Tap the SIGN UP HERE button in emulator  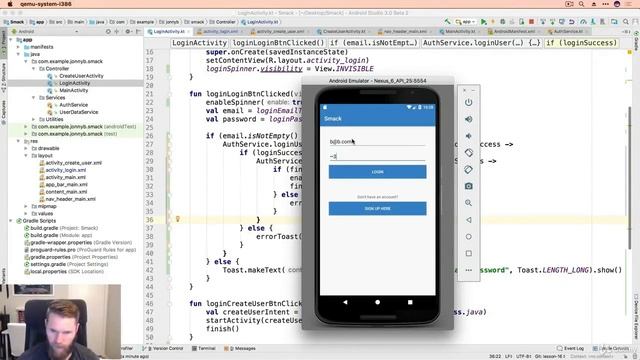pyautogui.click(x=378, y=209)
